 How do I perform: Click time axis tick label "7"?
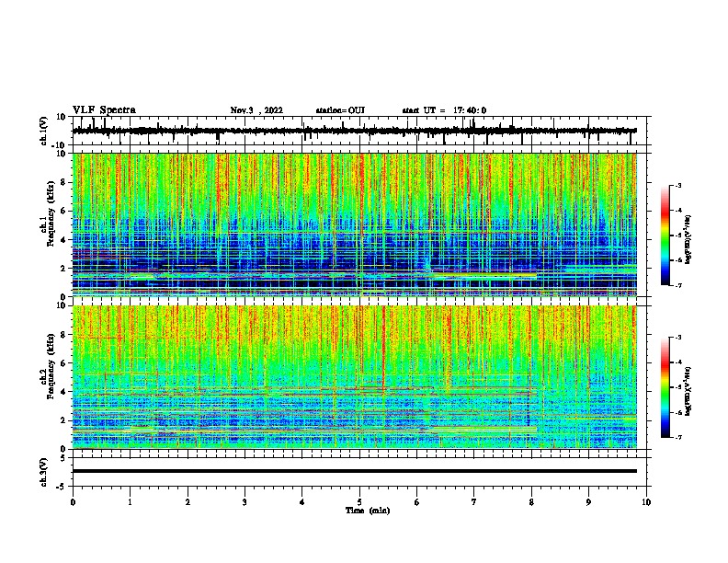tap(474, 502)
